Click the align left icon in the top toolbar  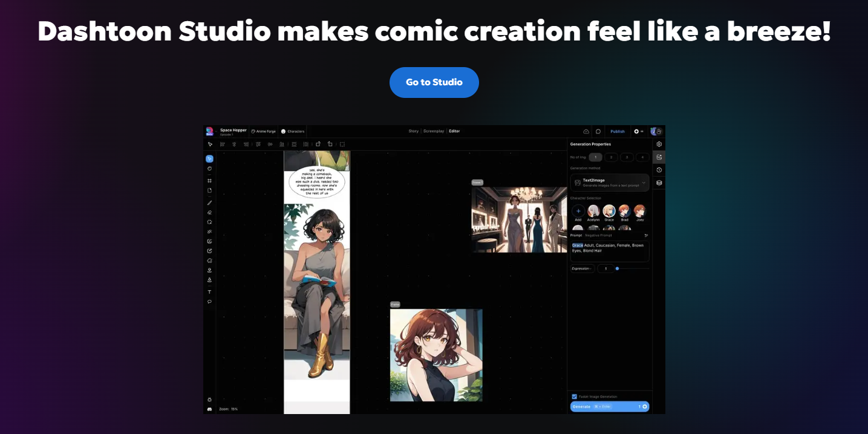click(223, 144)
